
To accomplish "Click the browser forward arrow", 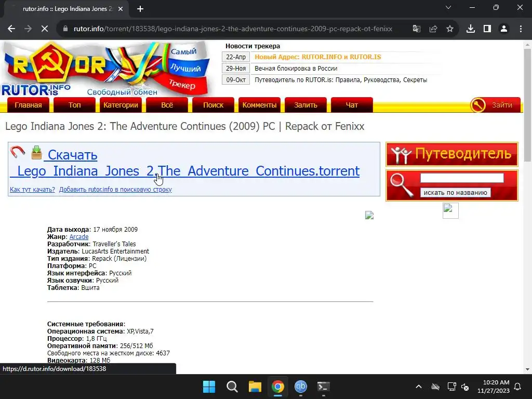I will tap(28, 29).
